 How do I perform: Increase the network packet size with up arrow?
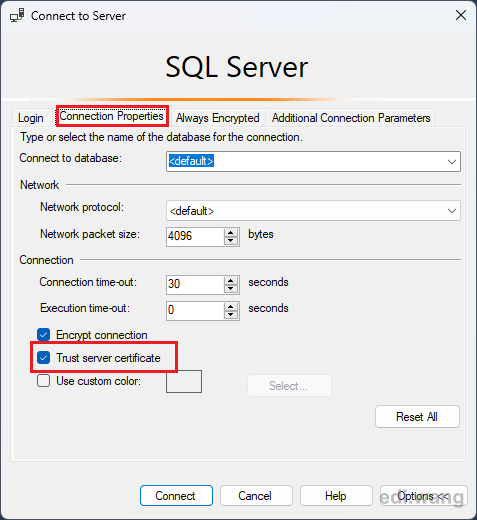point(231,233)
